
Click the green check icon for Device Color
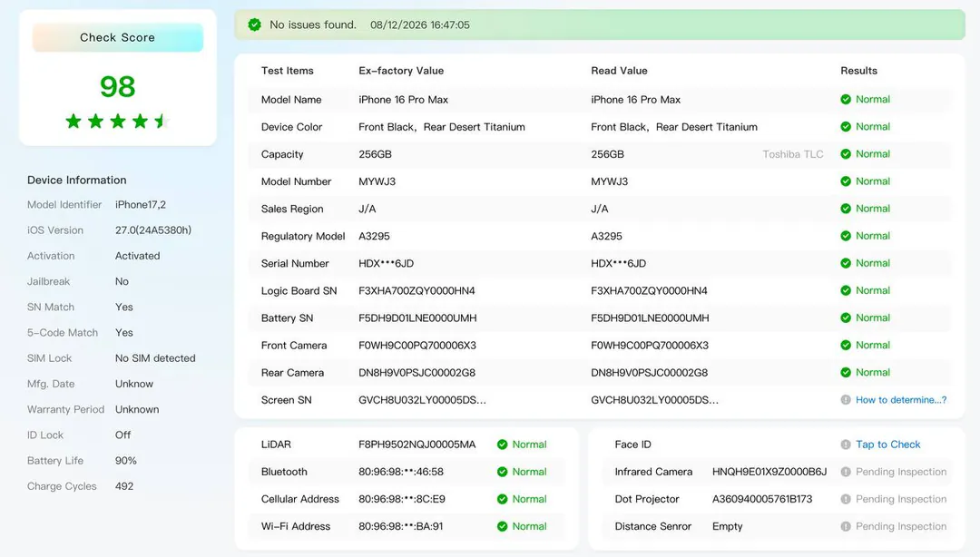pyautogui.click(x=846, y=127)
